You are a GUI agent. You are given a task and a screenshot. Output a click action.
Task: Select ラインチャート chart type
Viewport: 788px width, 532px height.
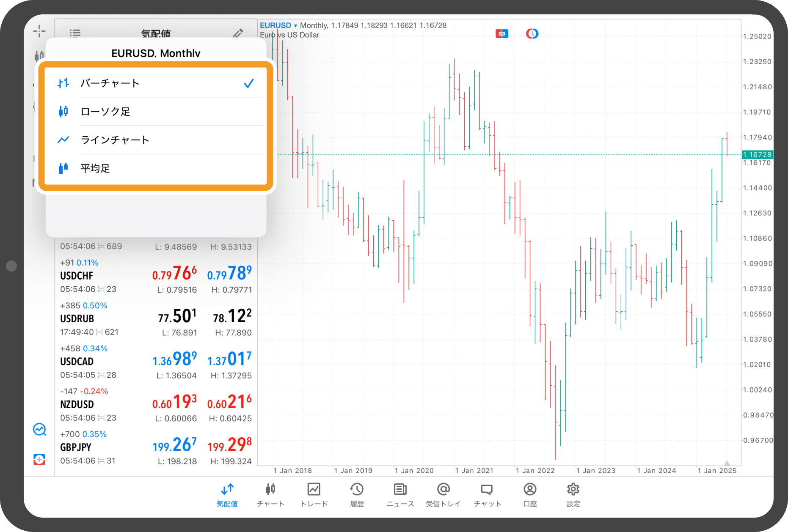pos(156,140)
